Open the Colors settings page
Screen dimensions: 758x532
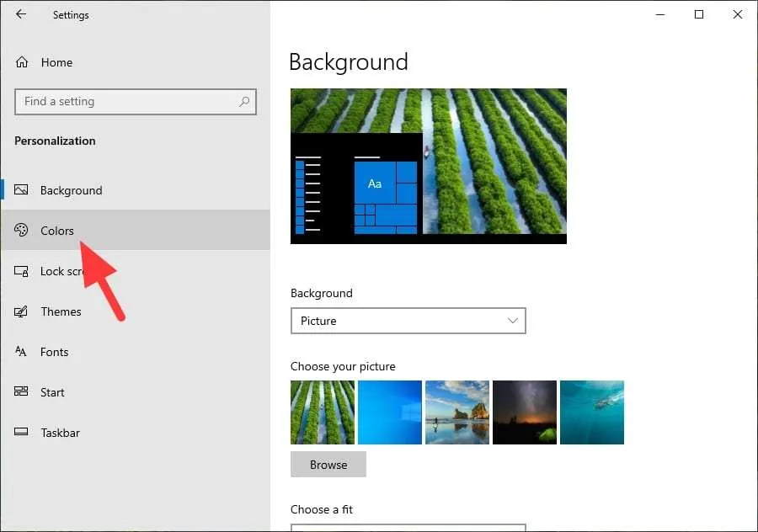coord(136,230)
